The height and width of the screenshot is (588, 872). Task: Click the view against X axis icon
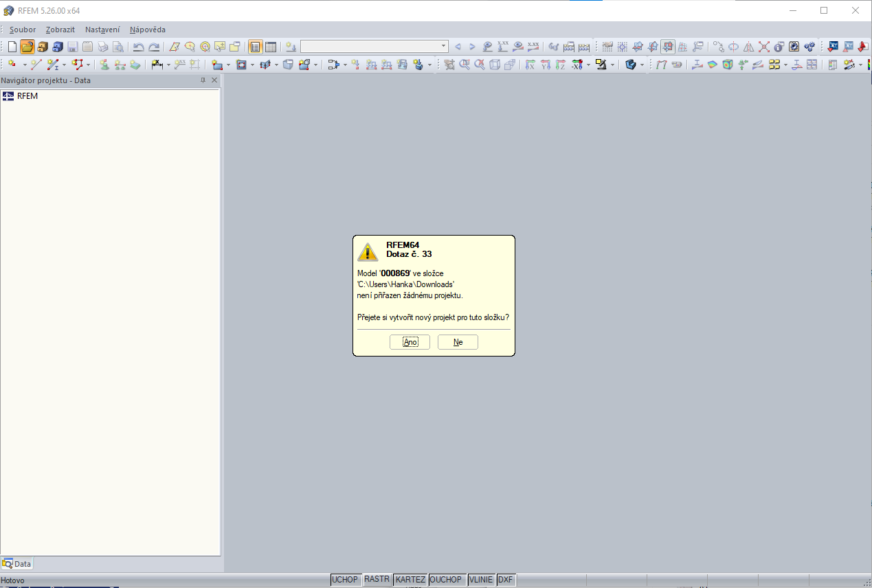click(x=576, y=65)
